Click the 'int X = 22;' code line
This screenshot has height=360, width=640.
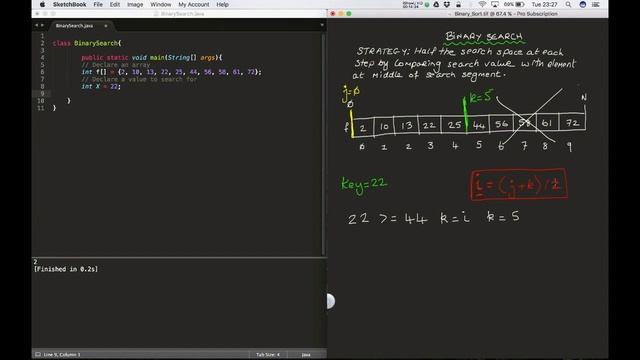101,87
